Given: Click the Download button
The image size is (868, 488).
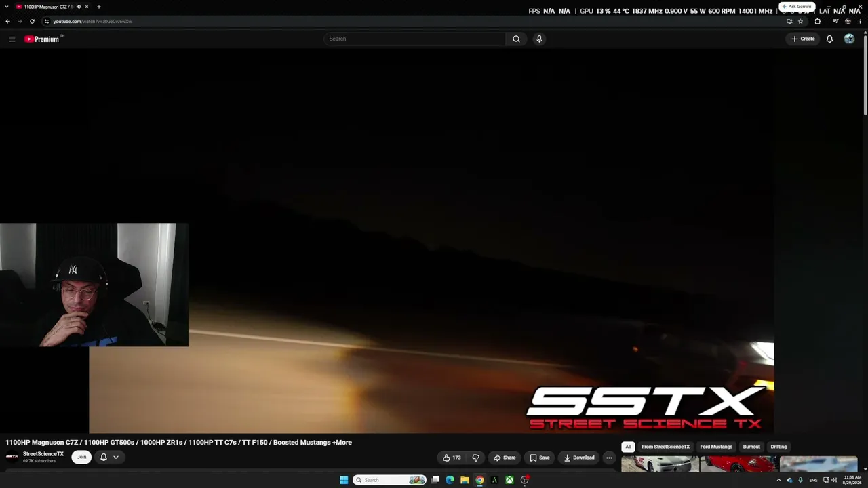Looking at the screenshot, I should (579, 457).
